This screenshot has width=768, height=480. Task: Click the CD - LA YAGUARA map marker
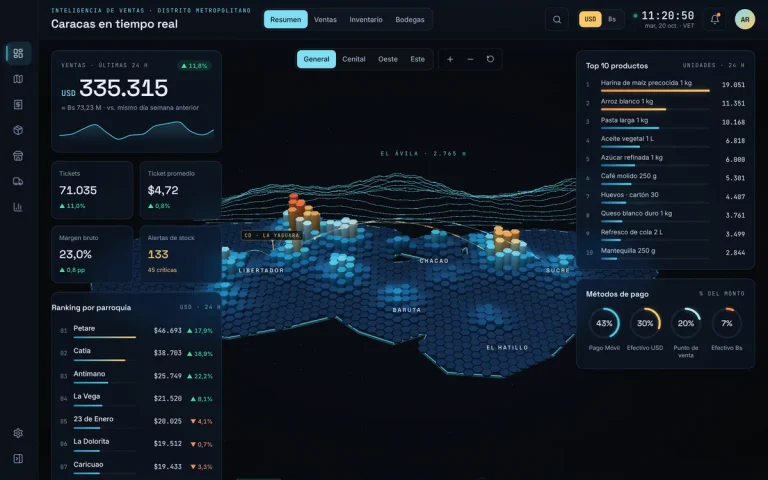click(x=272, y=236)
